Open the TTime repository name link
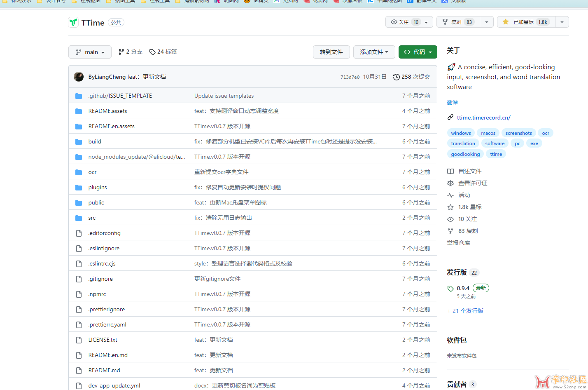The image size is (588, 390). pyautogui.click(x=93, y=23)
